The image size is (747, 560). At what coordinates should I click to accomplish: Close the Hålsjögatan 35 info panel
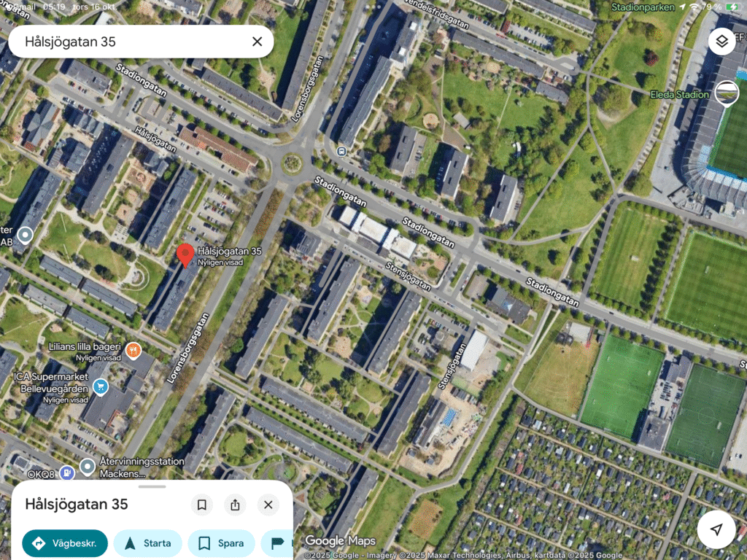tap(268, 505)
